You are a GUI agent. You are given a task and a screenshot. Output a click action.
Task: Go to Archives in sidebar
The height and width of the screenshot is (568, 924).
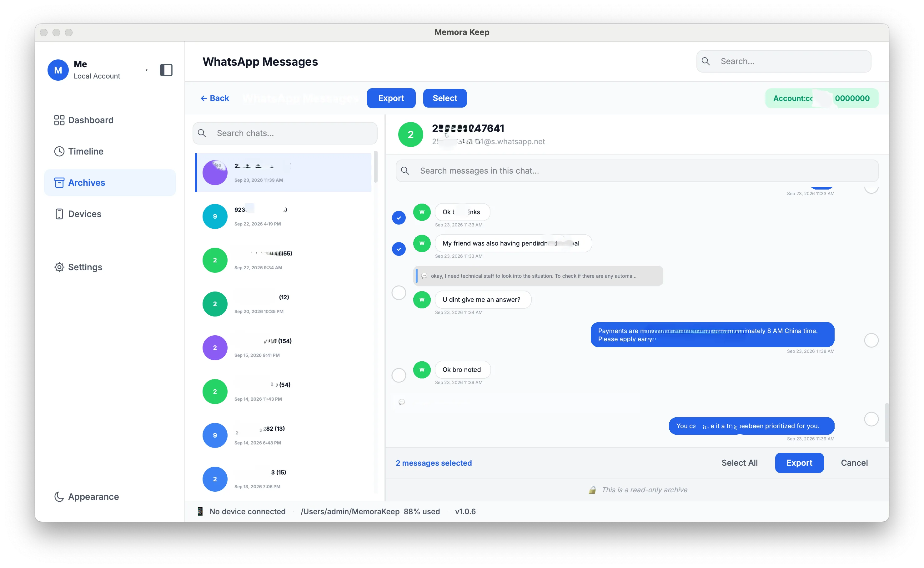pos(110,183)
